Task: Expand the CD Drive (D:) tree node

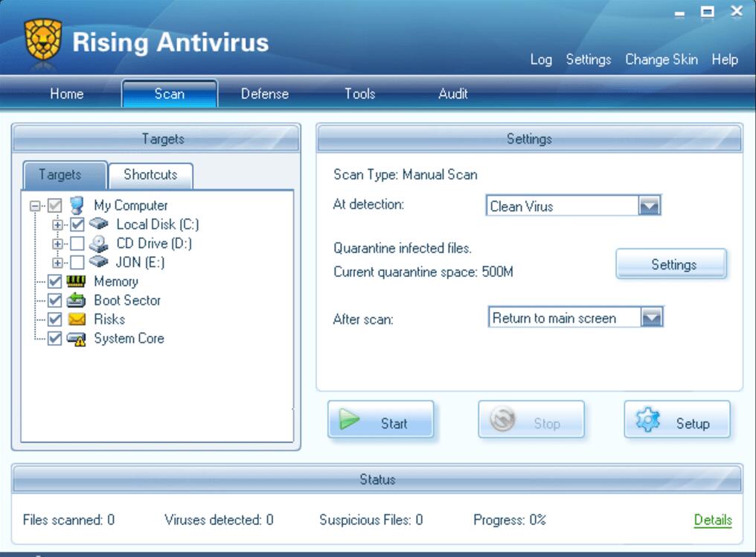Action: pyautogui.click(x=57, y=244)
